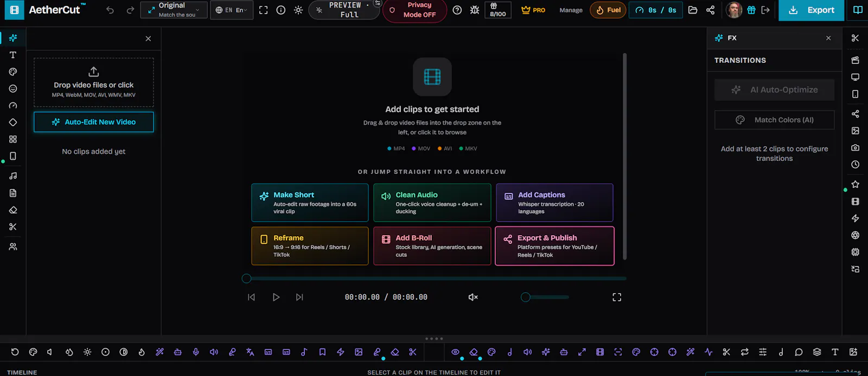Open the star favorites icon in right sidebar
The height and width of the screenshot is (376, 868).
(x=855, y=184)
